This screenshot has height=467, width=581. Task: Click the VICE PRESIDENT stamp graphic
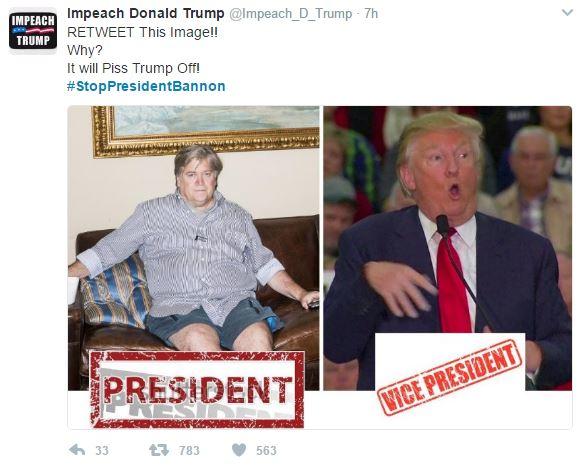(x=450, y=377)
